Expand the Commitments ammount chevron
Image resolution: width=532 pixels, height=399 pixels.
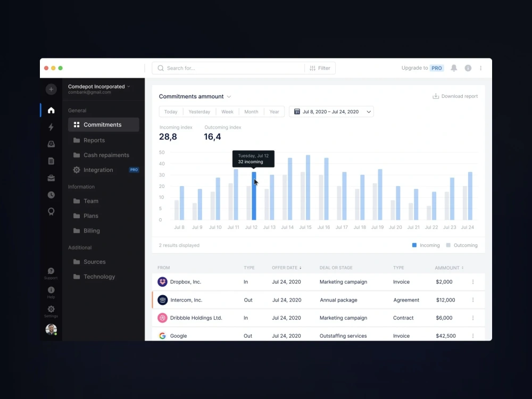(229, 97)
